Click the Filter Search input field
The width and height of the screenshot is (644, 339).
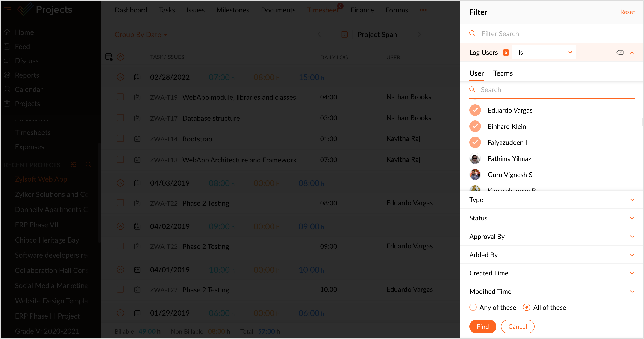coord(552,33)
